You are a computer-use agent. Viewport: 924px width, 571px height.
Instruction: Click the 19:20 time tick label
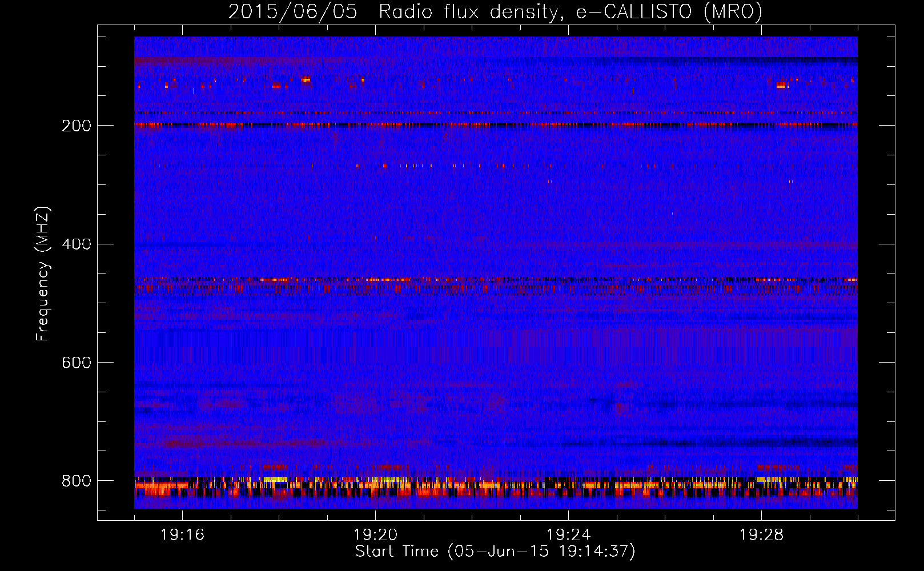click(375, 535)
